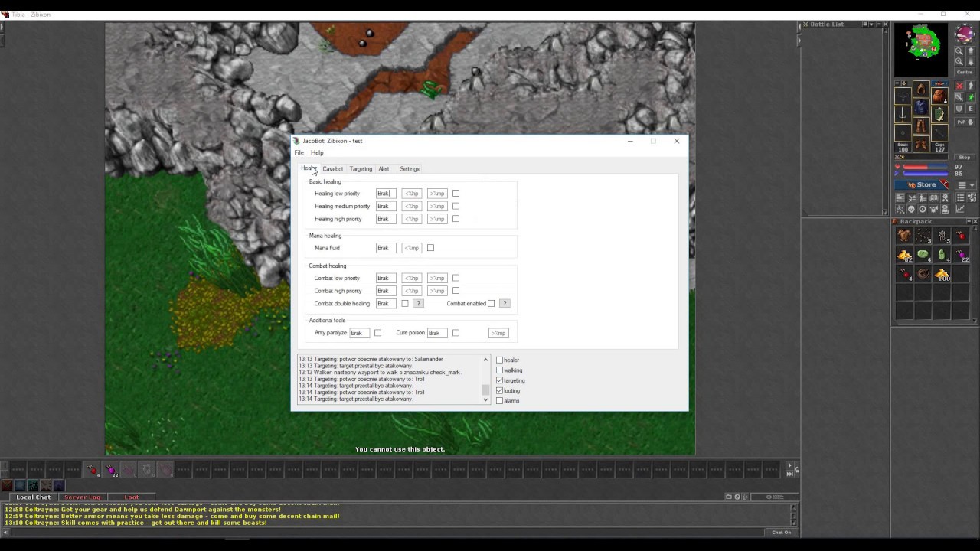Enable Combat low priority checkbox
Screen dimensions: 980x551
(456, 278)
